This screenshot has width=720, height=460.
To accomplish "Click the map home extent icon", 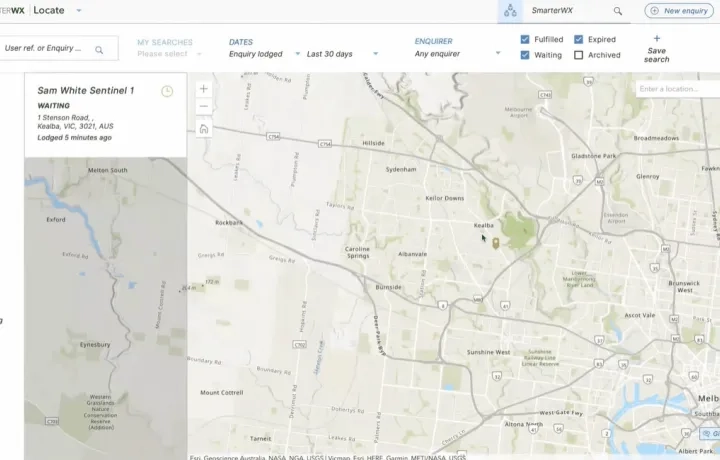I will point(204,129).
